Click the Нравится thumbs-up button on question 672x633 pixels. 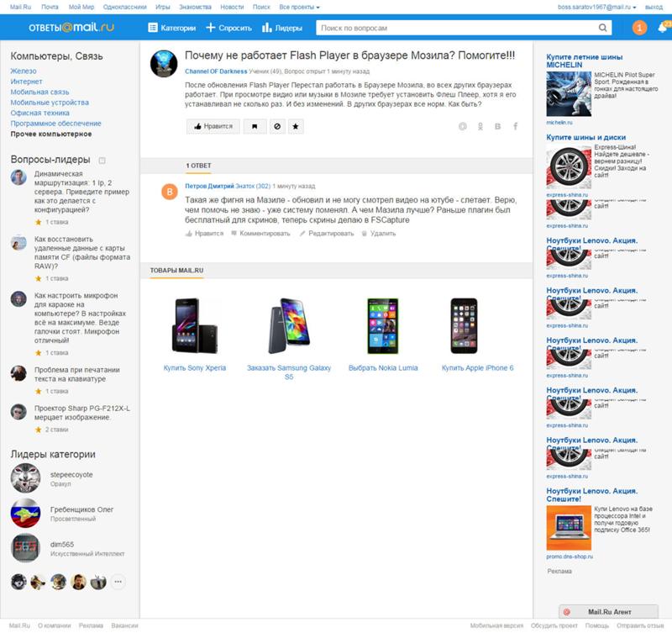[213, 126]
